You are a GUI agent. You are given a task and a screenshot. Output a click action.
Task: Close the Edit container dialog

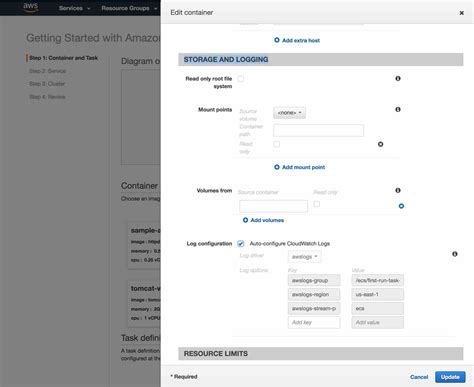point(461,13)
